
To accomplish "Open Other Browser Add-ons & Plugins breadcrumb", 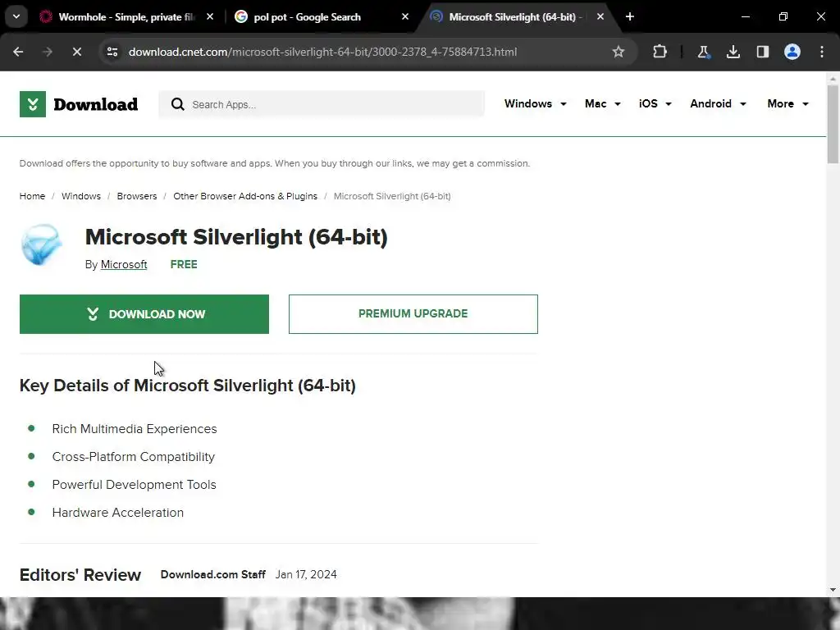I will (245, 196).
